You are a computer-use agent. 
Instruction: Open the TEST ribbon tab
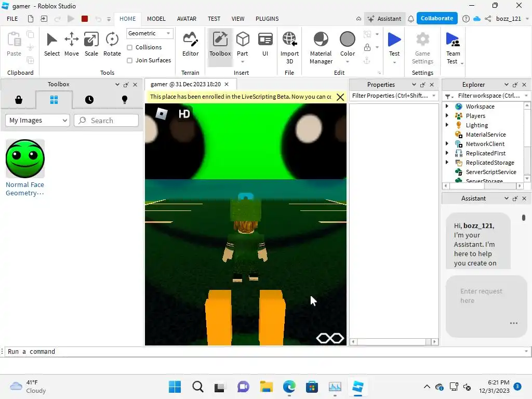214,19
